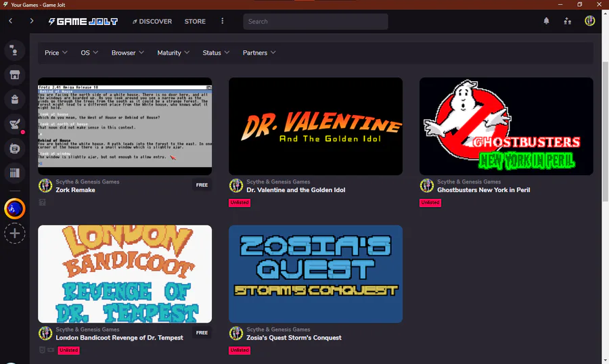This screenshot has height=364, width=609.
Task: Click Scythe & Genesis Games above Ghostbusters title
Action: 469,181
